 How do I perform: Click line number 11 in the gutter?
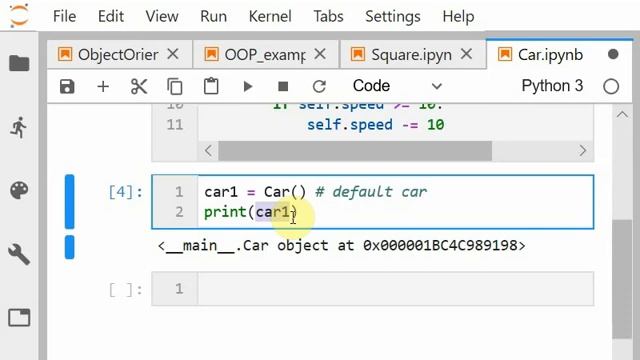(175, 124)
